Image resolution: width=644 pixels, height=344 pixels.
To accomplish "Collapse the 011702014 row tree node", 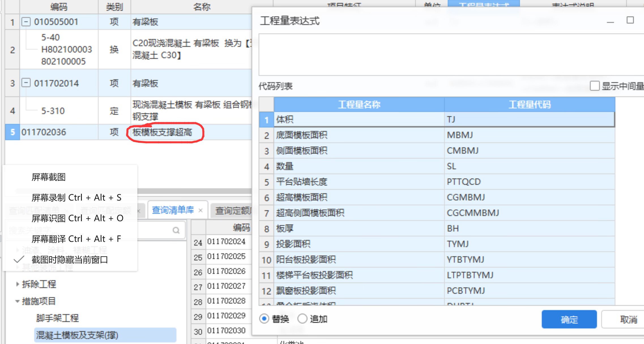I will (26, 83).
